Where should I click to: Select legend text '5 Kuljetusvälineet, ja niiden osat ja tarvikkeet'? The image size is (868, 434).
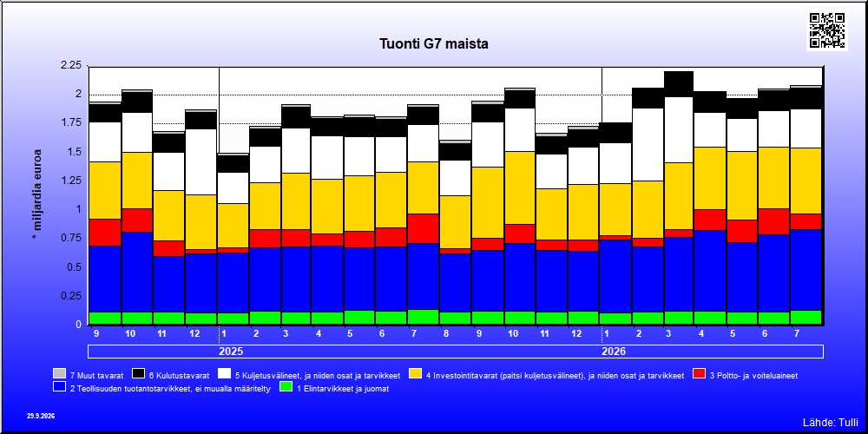318,375
